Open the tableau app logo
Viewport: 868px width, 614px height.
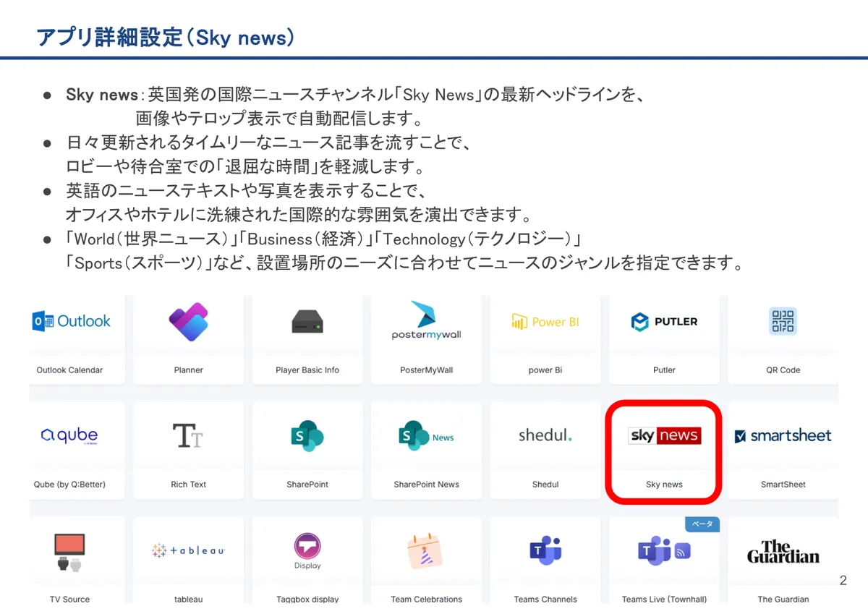[x=188, y=550]
